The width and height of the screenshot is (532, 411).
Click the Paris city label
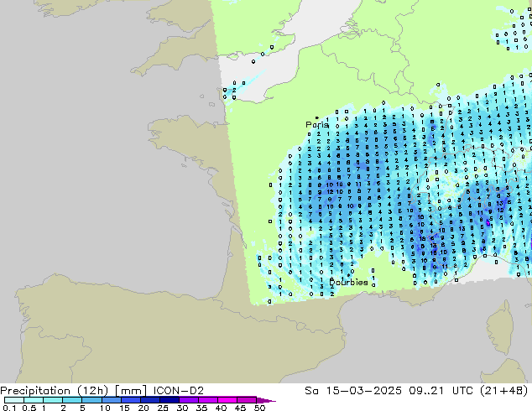click(317, 125)
